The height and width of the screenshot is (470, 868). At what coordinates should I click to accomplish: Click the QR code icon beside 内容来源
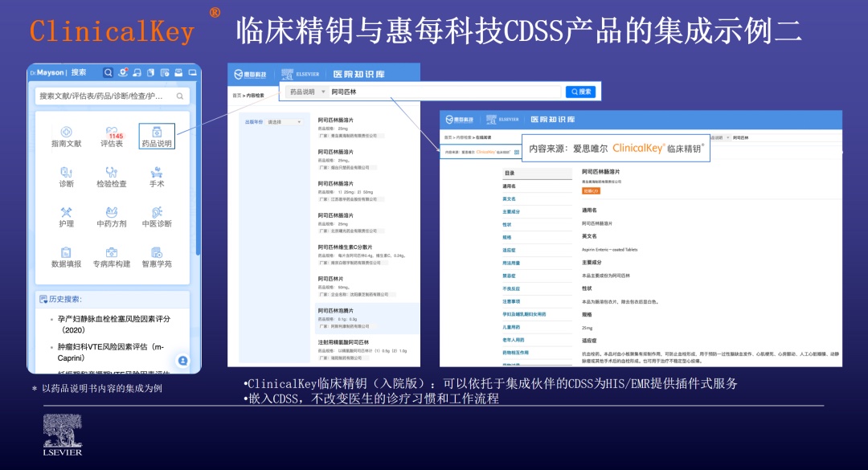[x=517, y=152]
